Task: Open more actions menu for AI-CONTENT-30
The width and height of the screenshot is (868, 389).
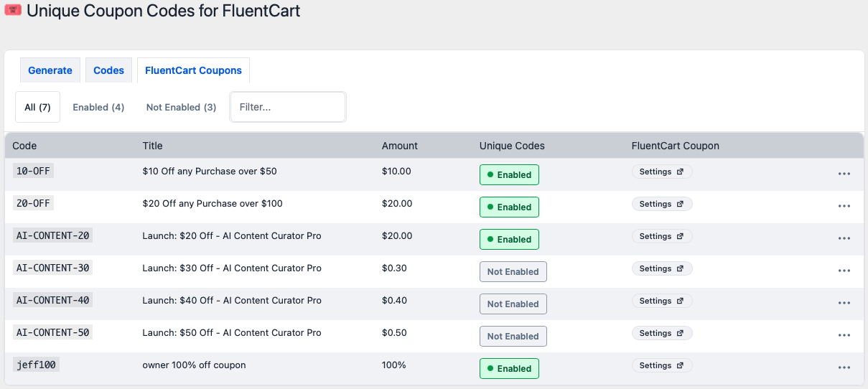Action: [x=844, y=271]
